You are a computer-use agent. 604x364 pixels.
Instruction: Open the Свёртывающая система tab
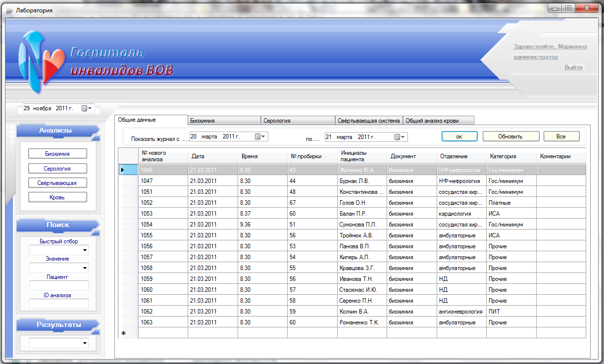point(368,120)
